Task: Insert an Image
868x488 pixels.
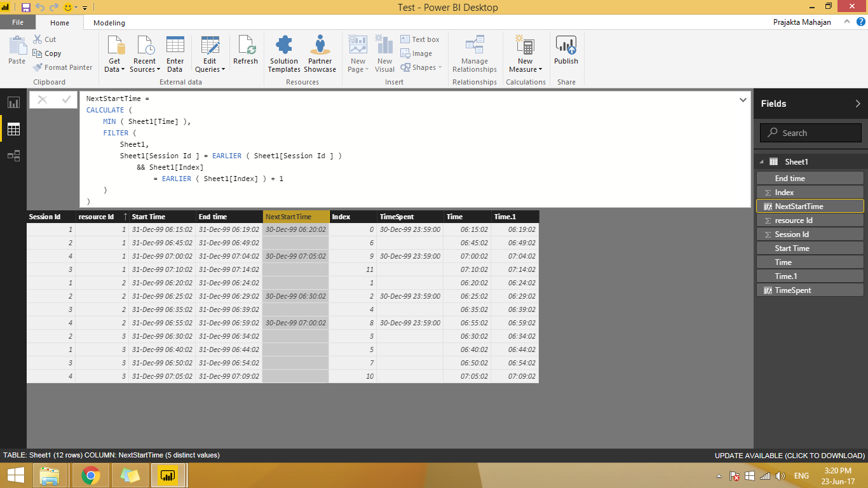Action: coord(416,53)
